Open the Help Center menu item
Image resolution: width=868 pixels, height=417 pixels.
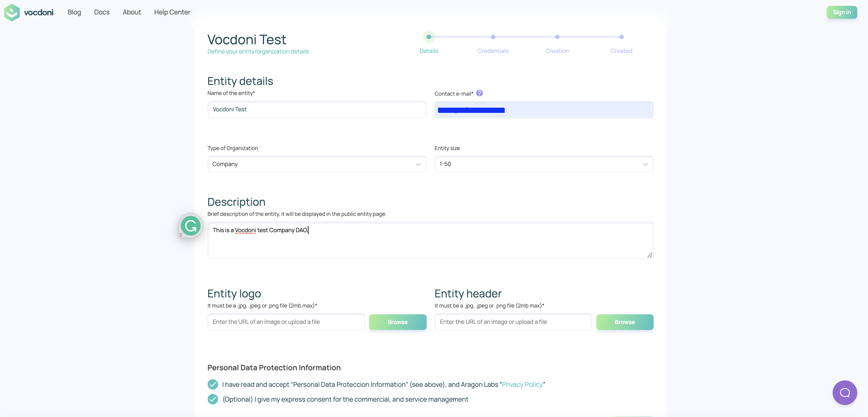coord(172,12)
